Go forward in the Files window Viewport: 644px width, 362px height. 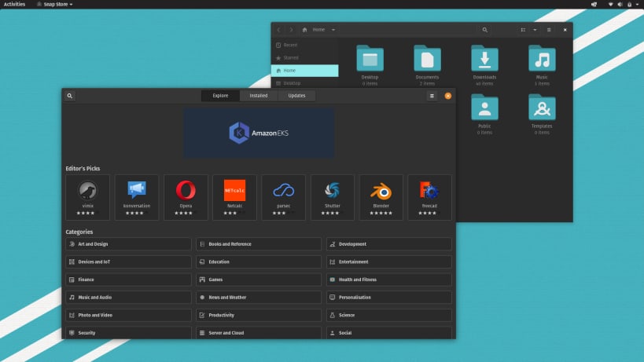291,30
